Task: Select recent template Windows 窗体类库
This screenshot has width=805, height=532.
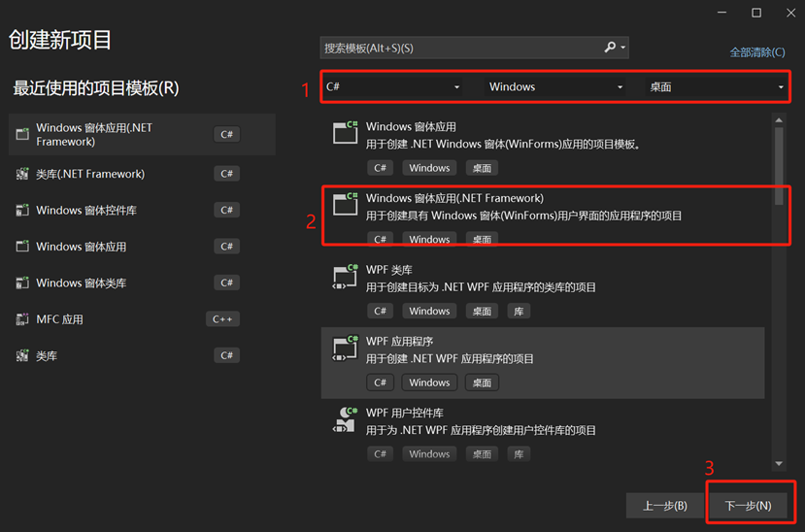Action: click(x=142, y=283)
